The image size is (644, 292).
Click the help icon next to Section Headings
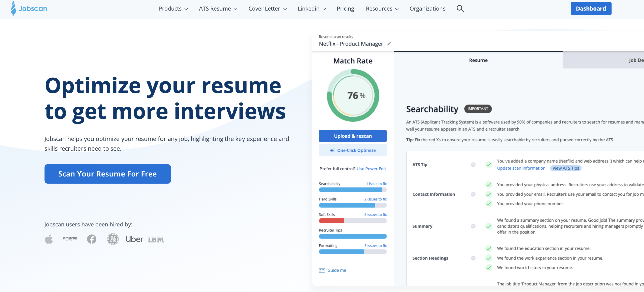point(473,258)
